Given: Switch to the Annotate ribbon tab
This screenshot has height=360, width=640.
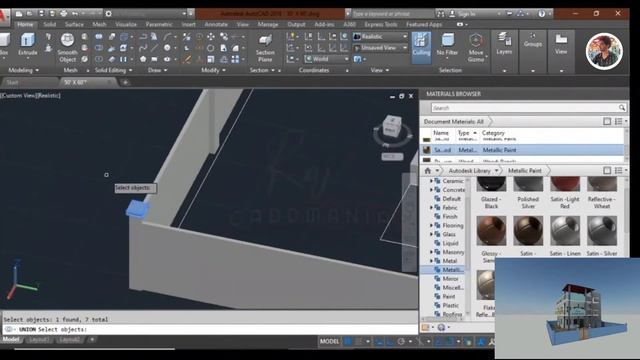Looking at the screenshot, I should 216,24.
